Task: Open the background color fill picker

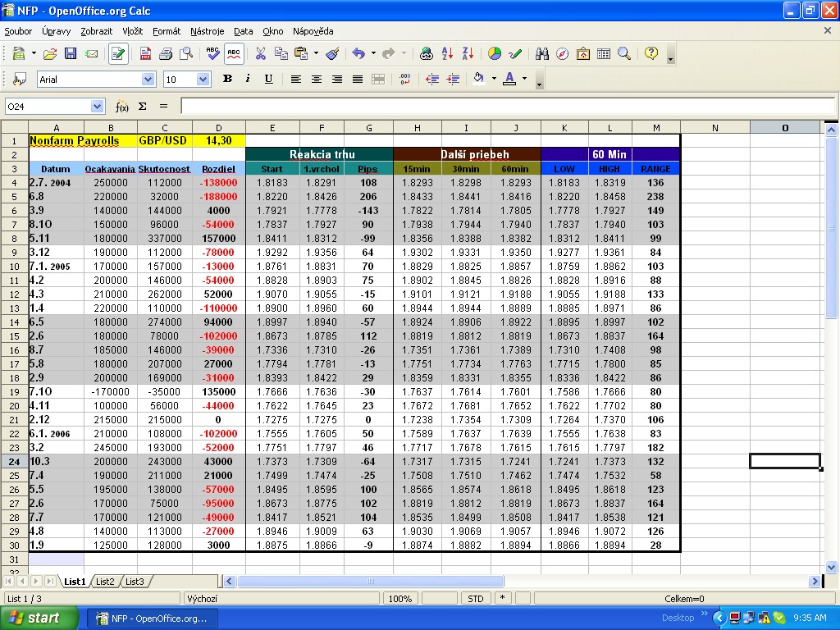Action: pyautogui.click(x=479, y=80)
